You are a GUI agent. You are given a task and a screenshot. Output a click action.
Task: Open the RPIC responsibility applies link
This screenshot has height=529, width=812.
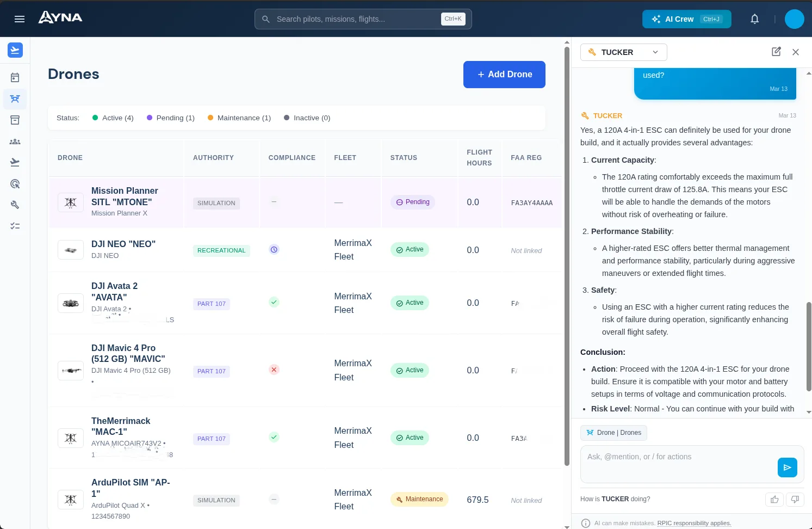pyautogui.click(x=694, y=524)
